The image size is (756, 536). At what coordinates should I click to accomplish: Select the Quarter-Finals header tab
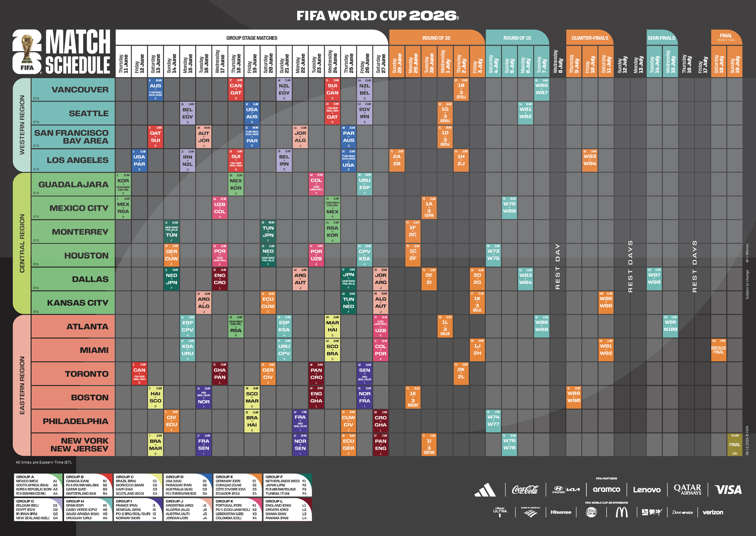tap(590, 38)
